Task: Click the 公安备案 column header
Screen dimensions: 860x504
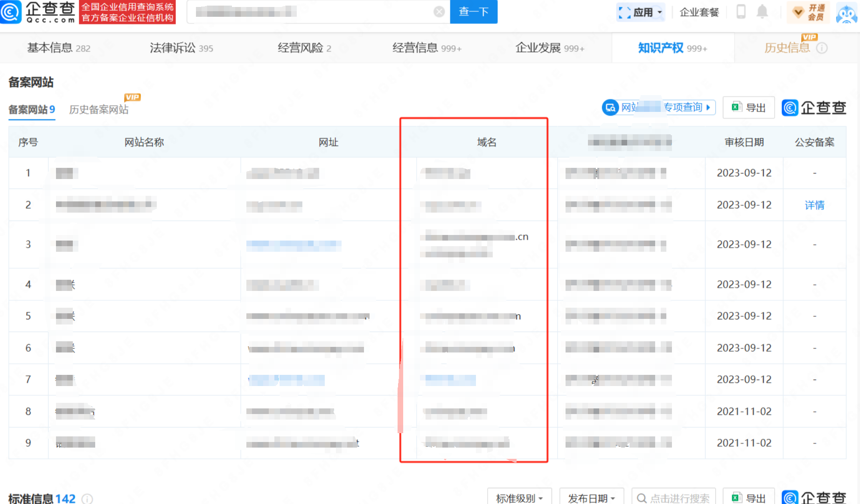Action: pos(815,142)
